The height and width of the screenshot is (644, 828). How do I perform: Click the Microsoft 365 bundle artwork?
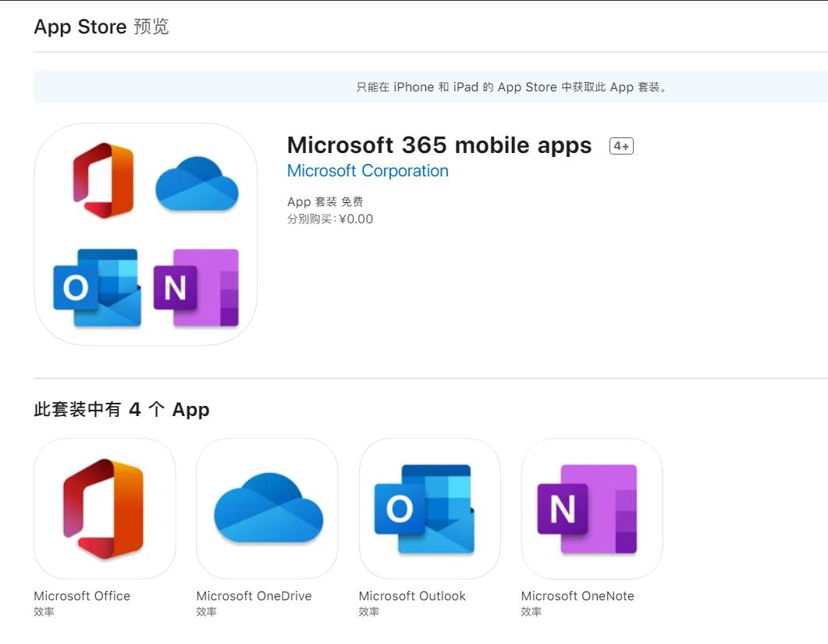(146, 233)
